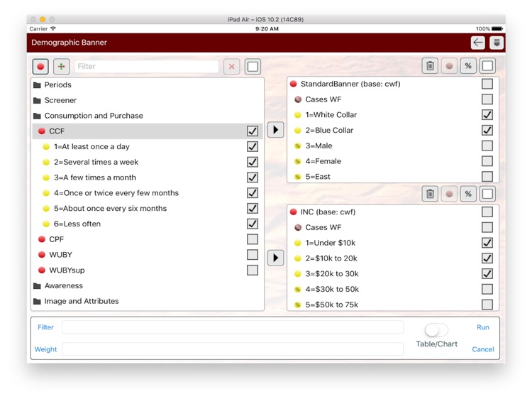Click trash icon above StandardBanner panel

click(x=430, y=65)
